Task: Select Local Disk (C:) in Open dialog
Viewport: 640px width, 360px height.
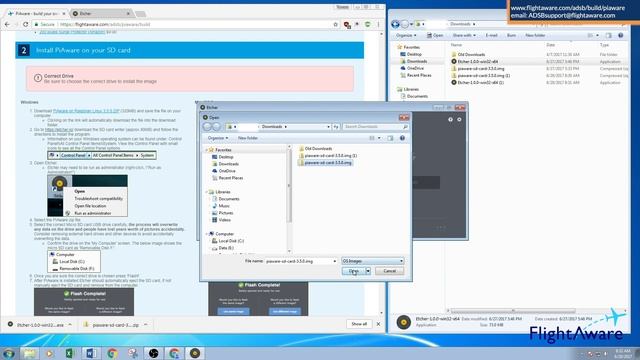Action: [x=228, y=241]
